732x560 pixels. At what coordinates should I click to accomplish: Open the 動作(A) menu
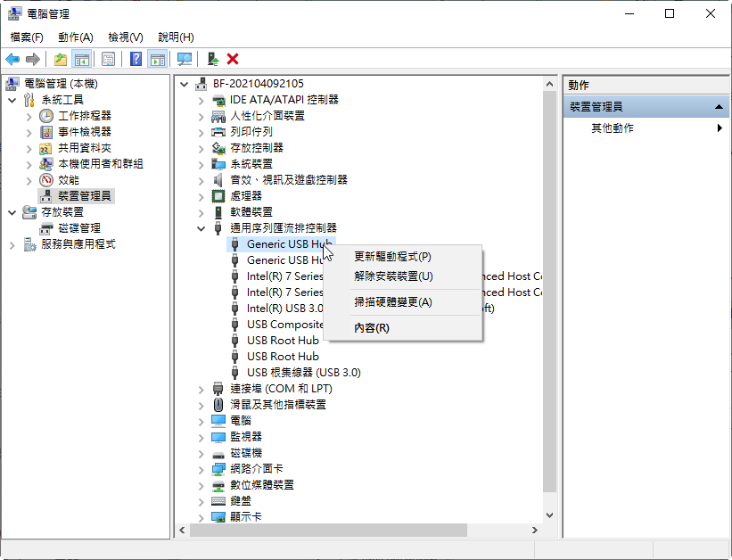[76, 37]
